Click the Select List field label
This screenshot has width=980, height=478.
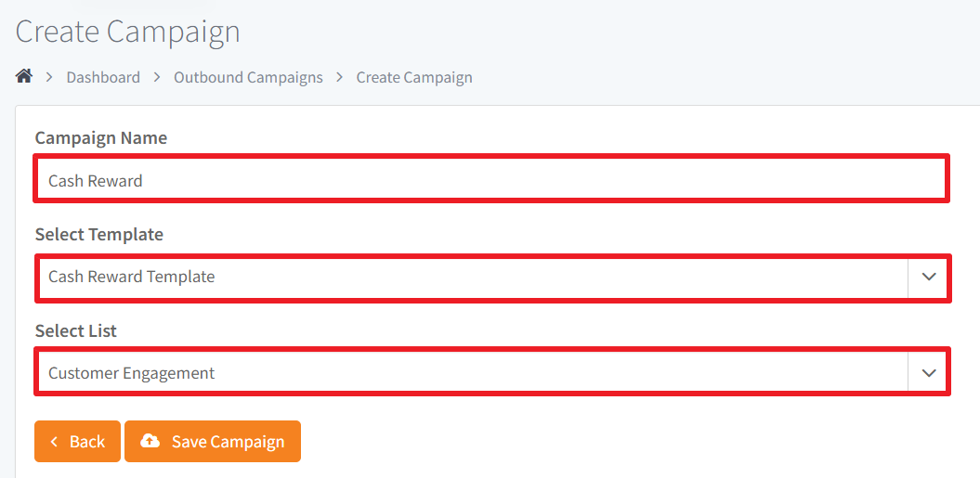tap(76, 331)
